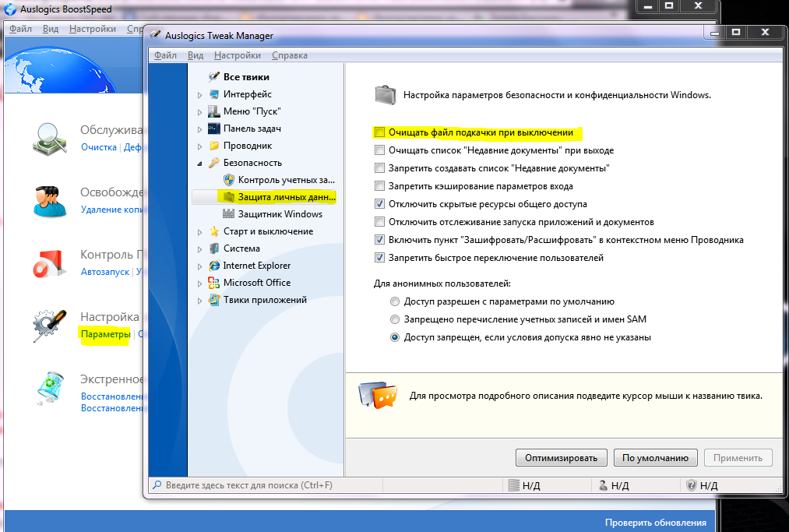Click the Taskbar category icon
Screen dimensions: 789x532
(214, 129)
